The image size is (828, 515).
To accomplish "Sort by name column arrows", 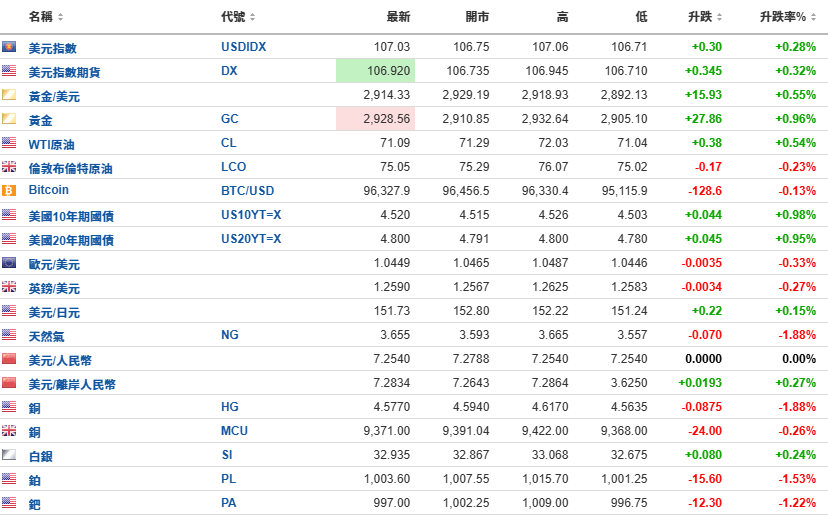I will [x=60, y=17].
